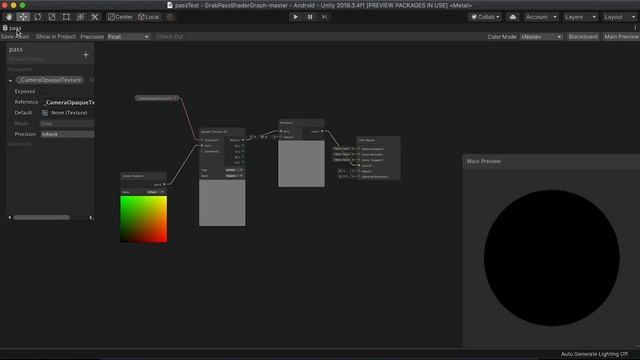This screenshot has height=360, width=640.
Task: Open the Color Mode dropdown
Action: pyautogui.click(x=541, y=37)
